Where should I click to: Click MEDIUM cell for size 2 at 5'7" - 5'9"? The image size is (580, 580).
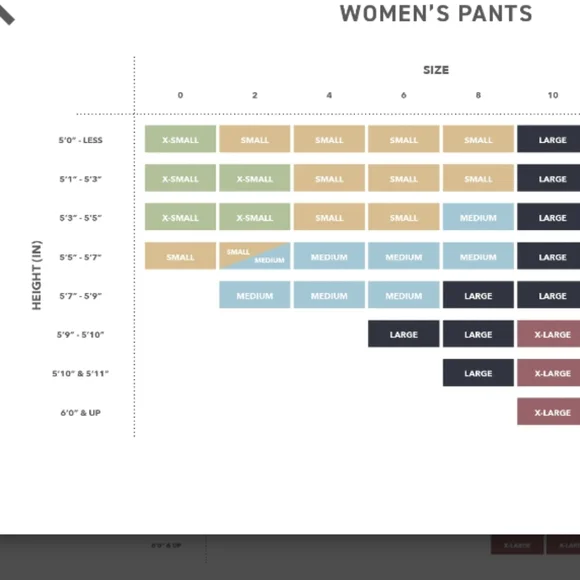point(254,295)
